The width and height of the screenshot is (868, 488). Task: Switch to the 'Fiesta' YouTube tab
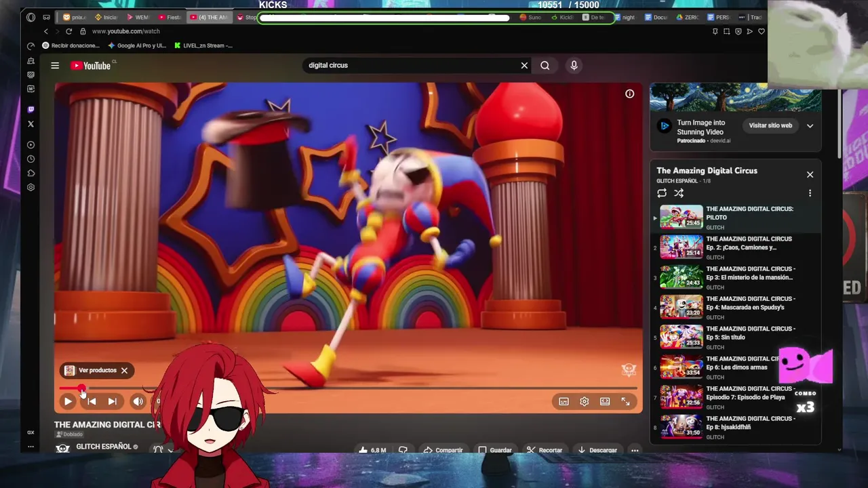(170, 17)
